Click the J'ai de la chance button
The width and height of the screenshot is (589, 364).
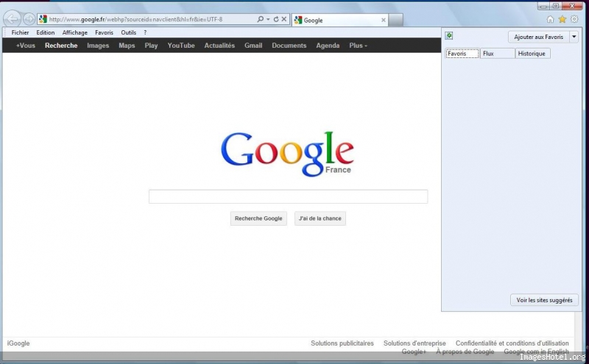coord(320,218)
